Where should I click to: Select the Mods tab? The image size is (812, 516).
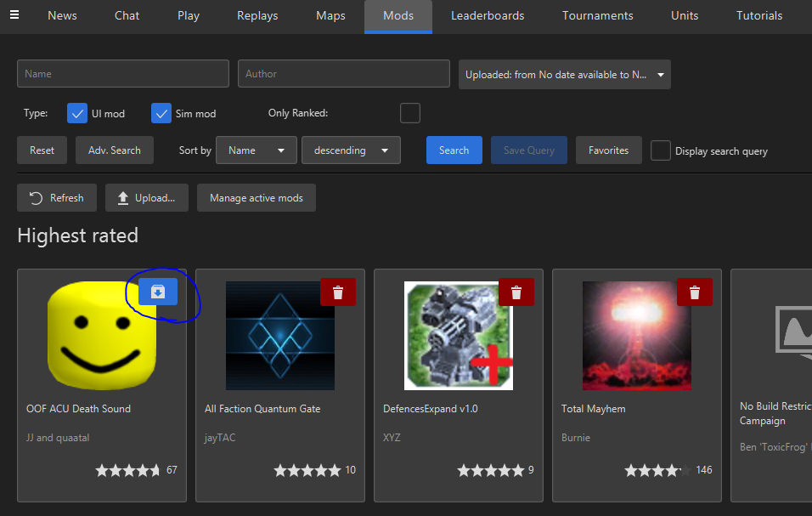[398, 15]
